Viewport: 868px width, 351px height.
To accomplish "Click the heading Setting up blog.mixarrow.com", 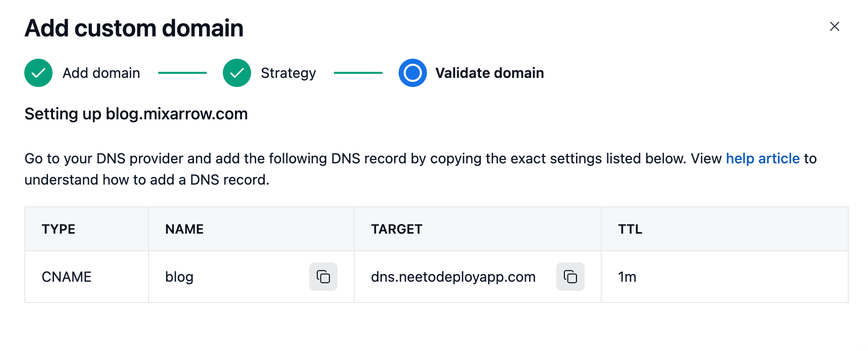I will point(135,113).
